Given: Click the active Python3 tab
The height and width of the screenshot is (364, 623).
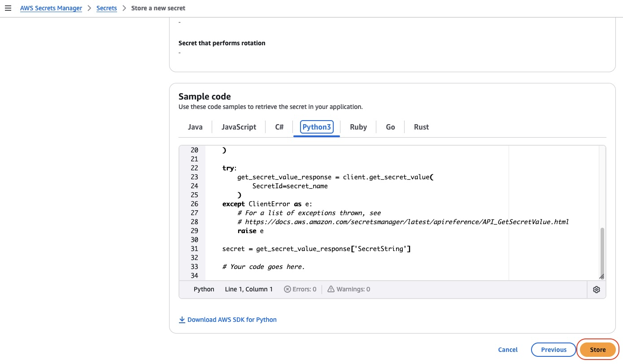Looking at the screenshot, I should 316,127.
